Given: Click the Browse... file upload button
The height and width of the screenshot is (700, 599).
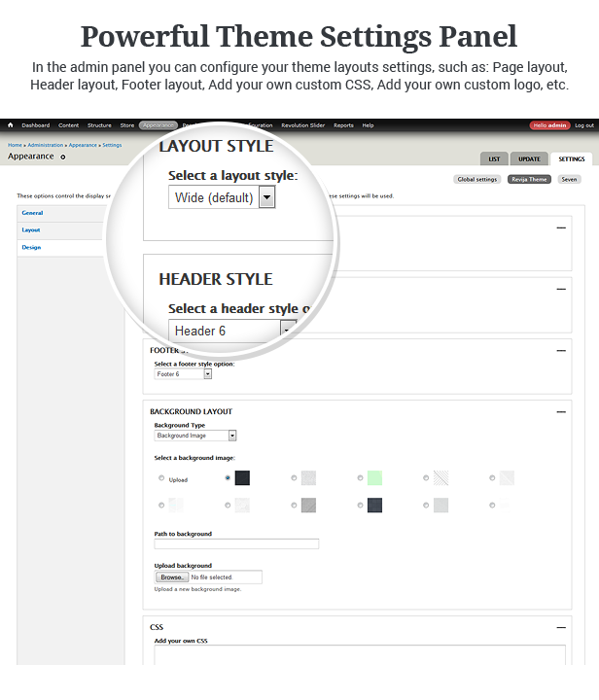Looking at the screenshot, I should (x=172, y=577).
